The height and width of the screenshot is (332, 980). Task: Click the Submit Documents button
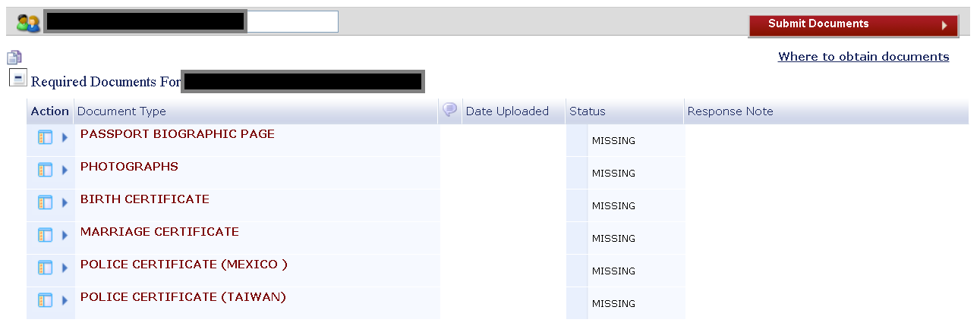click(853, 25)
